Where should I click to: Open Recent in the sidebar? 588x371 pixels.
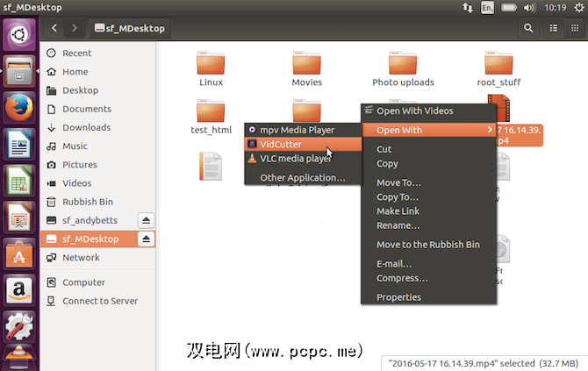click(98, 54)
